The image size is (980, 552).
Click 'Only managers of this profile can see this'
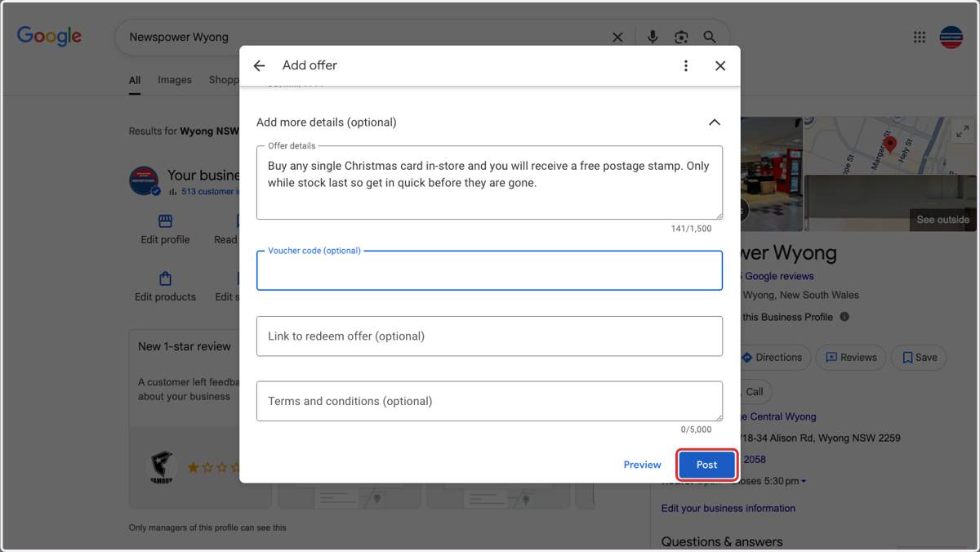point(207,528)
